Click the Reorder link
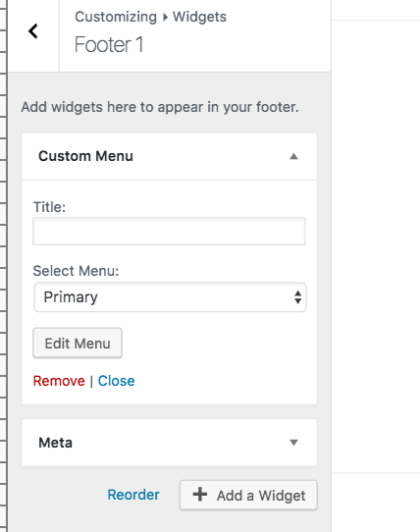Image resolution: width=420 pixels, height=532 pixels. click(x=133, y=495)
